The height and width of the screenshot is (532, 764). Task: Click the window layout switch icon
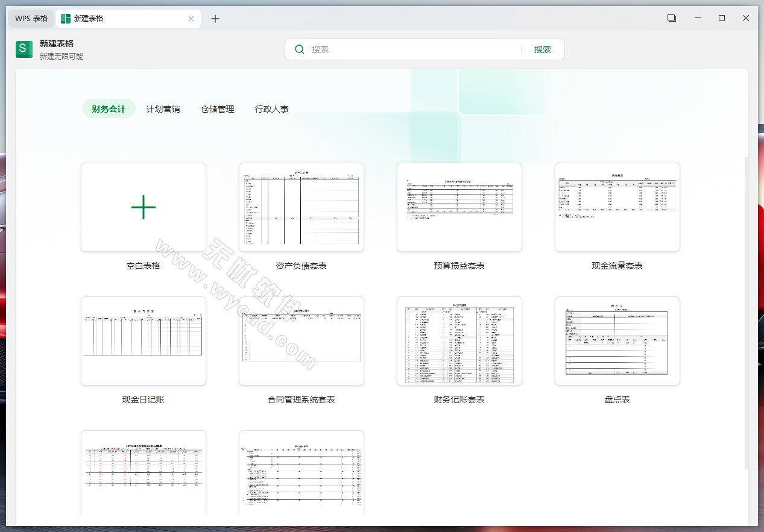[x=672, y=18]
